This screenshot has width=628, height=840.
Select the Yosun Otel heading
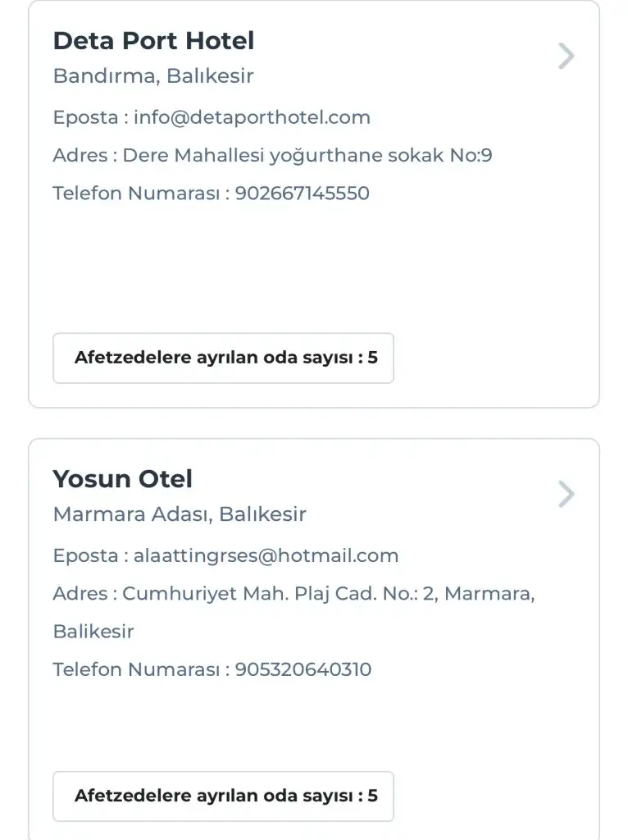(x=123, y=478)
